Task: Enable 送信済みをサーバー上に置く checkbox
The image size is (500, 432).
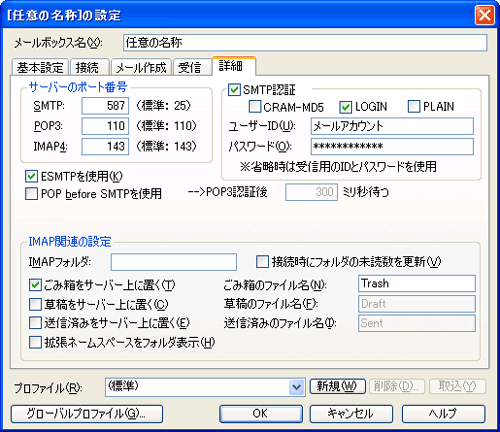Action: click(x=35, y=323)
